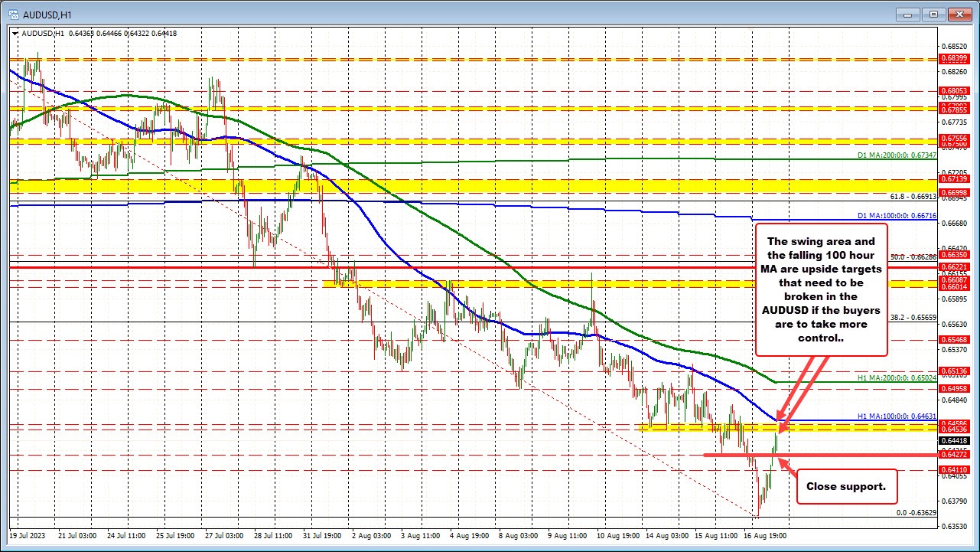The height and width of the screenshot is (552, 980).
Task: Restore the AUDUSD,H1 chart window size
Action: [x=933, y=14]
